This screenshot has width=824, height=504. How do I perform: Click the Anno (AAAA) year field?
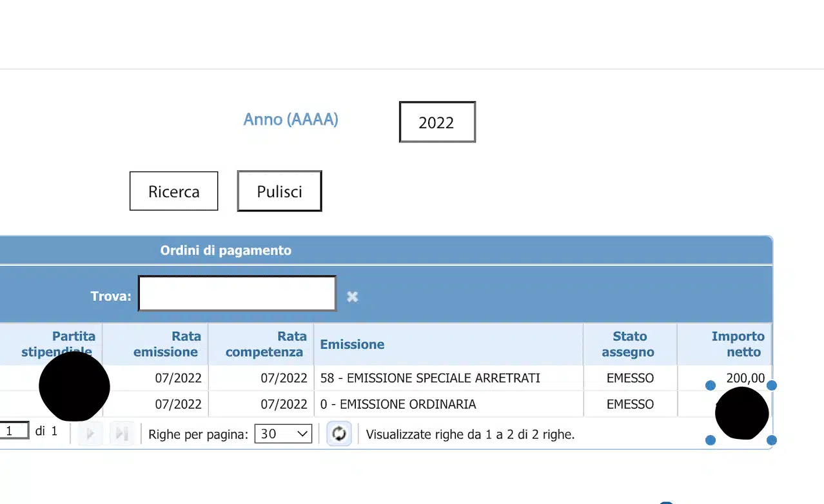point(437,122)
